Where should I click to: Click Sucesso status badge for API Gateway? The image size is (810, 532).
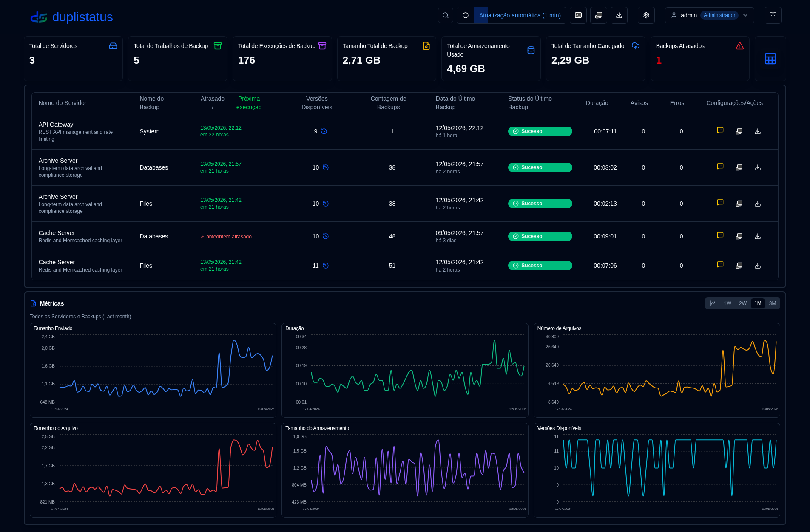tap(540, 131)
